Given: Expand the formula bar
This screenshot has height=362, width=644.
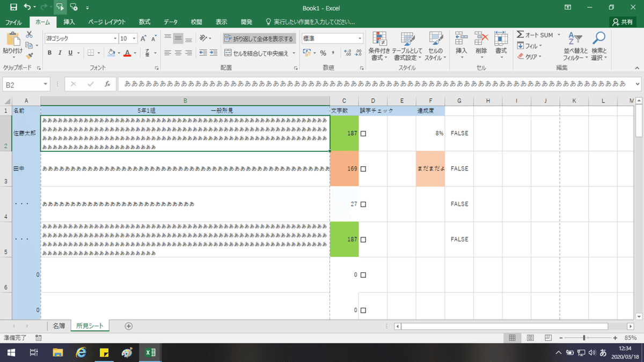Looking at the screenshot, I should pos(637,85).
